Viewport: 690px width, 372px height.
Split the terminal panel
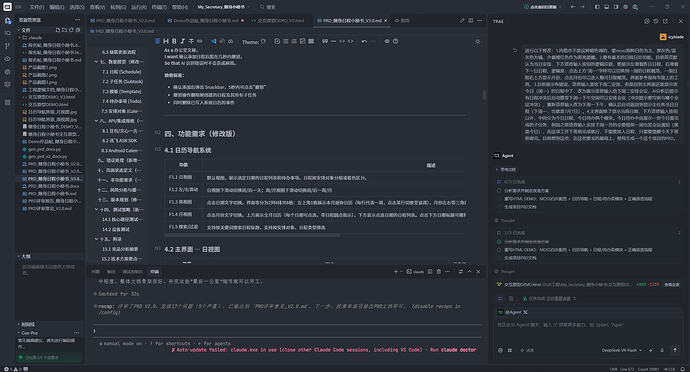430,272
